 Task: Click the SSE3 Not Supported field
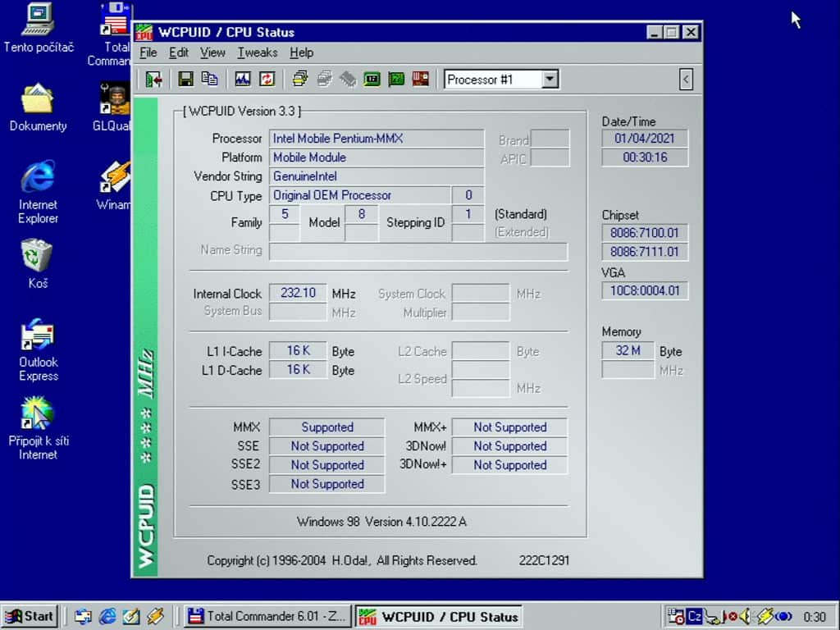pos(326,484)
